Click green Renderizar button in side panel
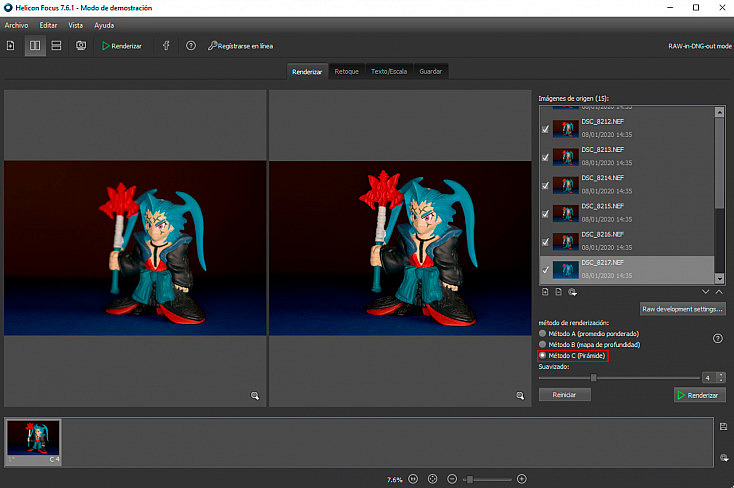 click(x=700, y=395)
